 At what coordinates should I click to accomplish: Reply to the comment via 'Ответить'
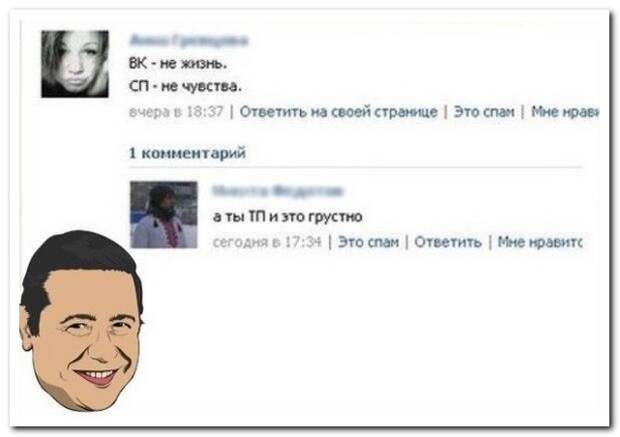point(448,242)
